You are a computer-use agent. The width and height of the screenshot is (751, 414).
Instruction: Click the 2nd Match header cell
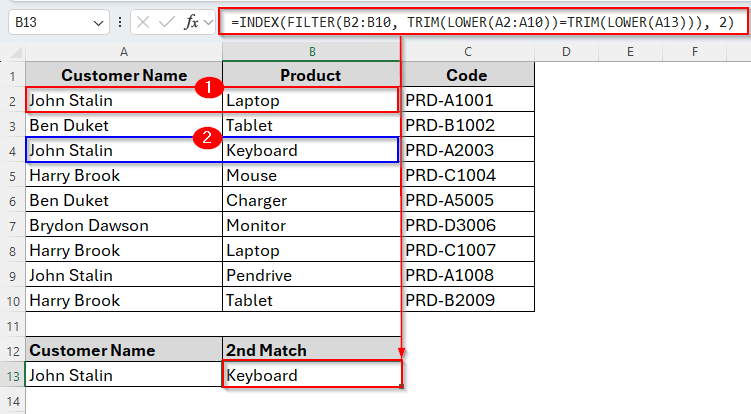pyautogui.click(x=311, y=350)
